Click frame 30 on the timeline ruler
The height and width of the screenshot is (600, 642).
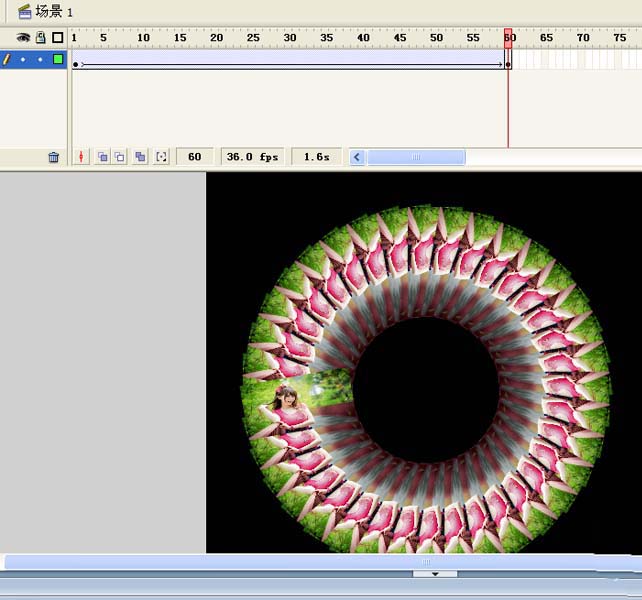click(290, 38)
